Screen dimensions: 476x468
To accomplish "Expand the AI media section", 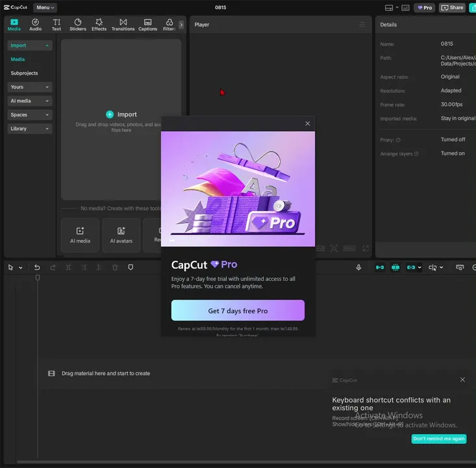I will point(30,101).
